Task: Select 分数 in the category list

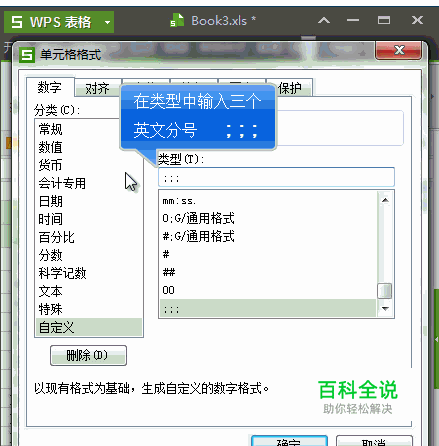Action: [89, 255]
